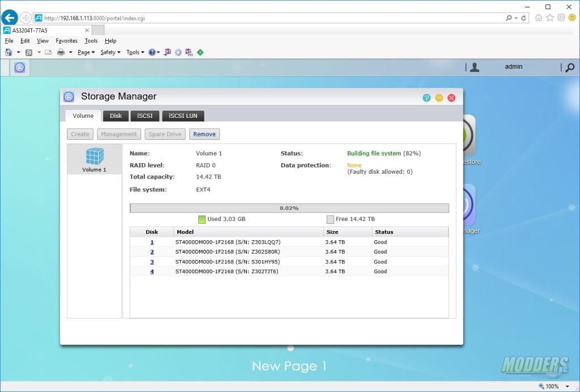
Task: Expand the Page dropdown in the command bar
Action: tap(86, 52)
